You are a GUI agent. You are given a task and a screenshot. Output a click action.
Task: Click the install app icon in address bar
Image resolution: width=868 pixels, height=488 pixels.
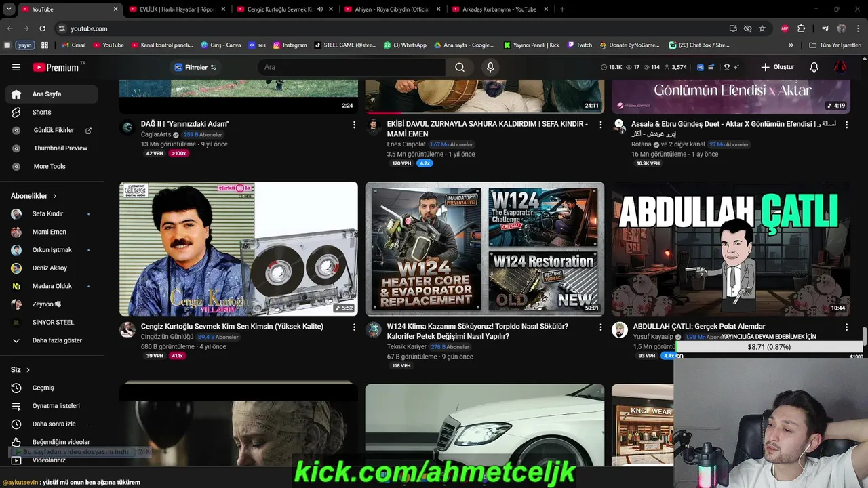coord(733,28)
